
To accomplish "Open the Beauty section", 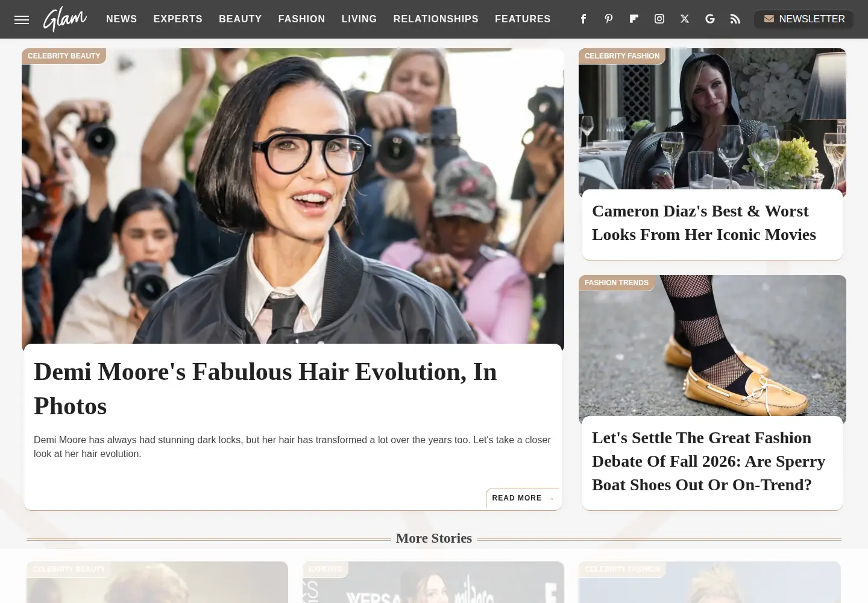I will pyautogui.click(x=241, y=19).
